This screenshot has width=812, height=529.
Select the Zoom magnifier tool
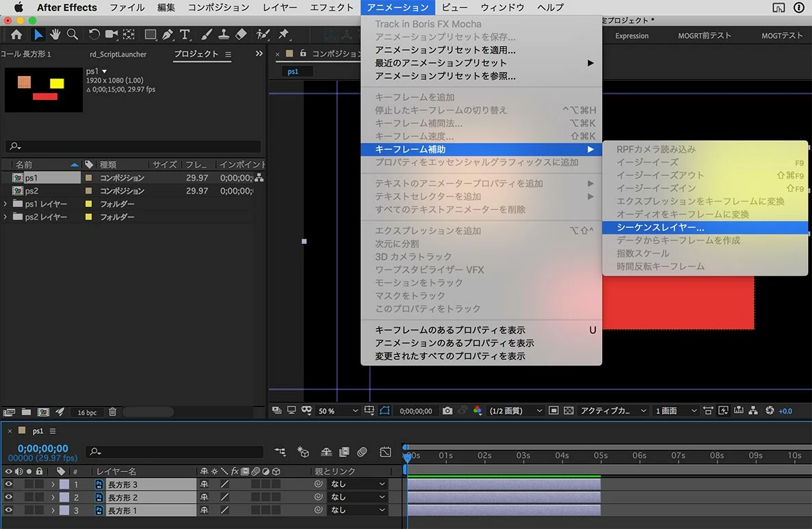point(73,34)
